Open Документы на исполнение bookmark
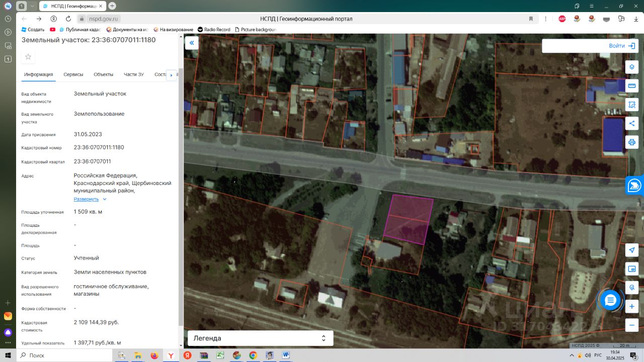The width and height of the screenshot is (644, 362). pyautogui.click(x=127, y=30)
